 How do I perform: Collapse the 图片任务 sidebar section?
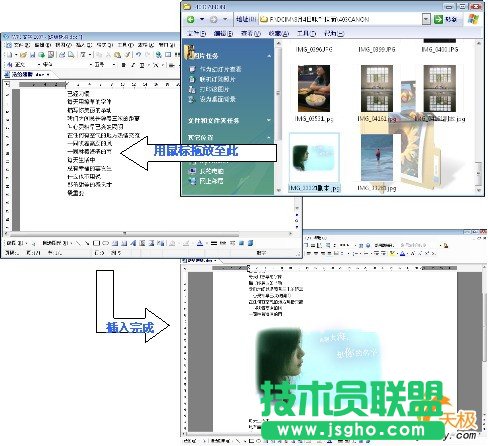pyautogui.click(x=269, y=56)
